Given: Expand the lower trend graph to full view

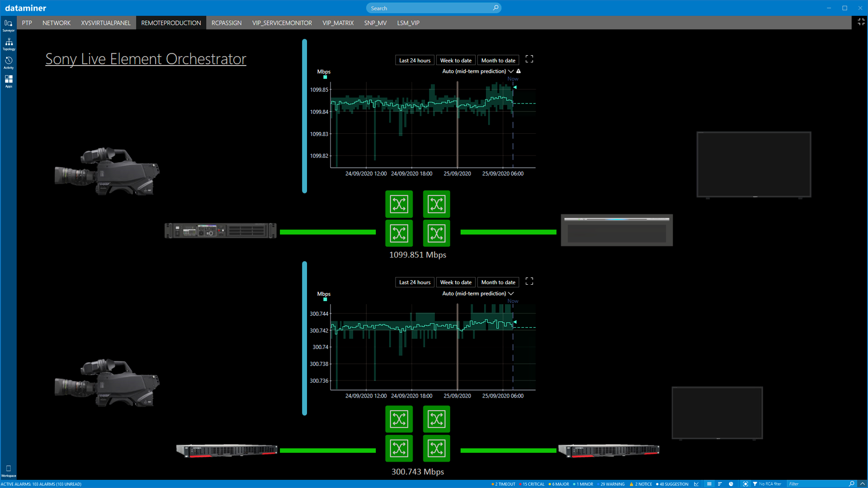Looking at the screenshot, I should click(x=529, y=281).
